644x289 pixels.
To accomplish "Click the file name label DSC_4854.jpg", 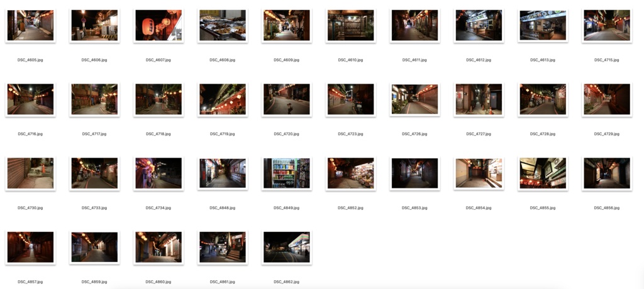I will pos(479,208).
